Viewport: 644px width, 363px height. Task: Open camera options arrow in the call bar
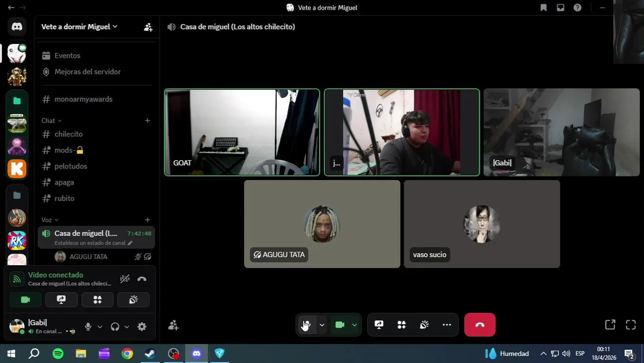pos(354,325)
